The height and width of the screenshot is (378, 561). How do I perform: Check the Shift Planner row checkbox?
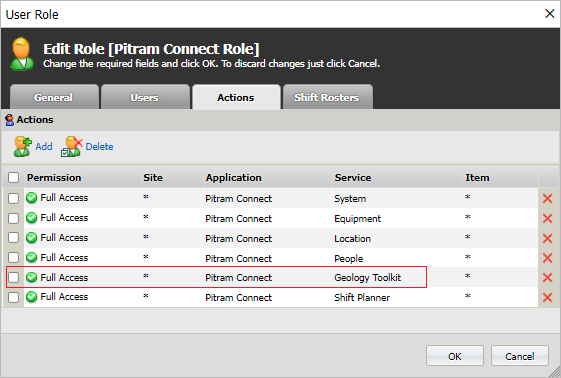coord(13,297)
